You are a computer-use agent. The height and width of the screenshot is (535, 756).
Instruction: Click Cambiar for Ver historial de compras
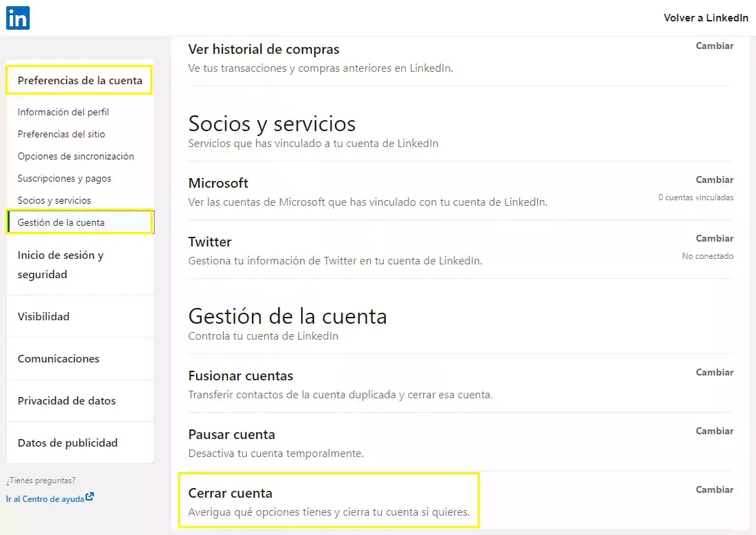[714, 46]
